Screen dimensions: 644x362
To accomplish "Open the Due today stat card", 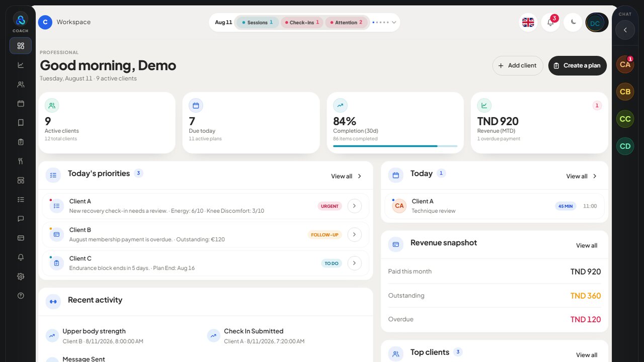I will tap(251, 123).
